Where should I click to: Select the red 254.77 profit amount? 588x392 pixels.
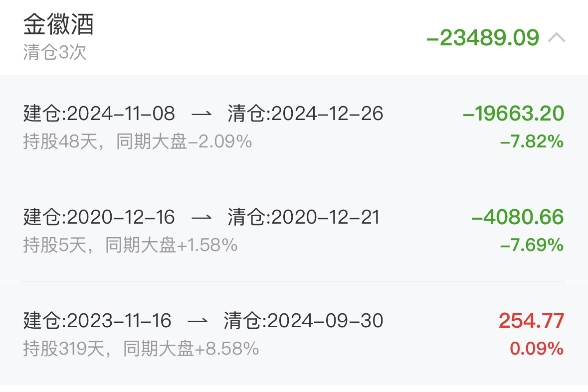(531, 321)
